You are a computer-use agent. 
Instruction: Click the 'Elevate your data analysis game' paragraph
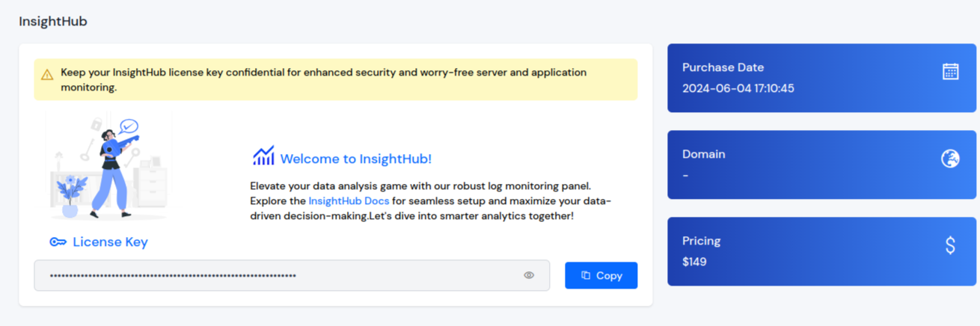(431, 200)
